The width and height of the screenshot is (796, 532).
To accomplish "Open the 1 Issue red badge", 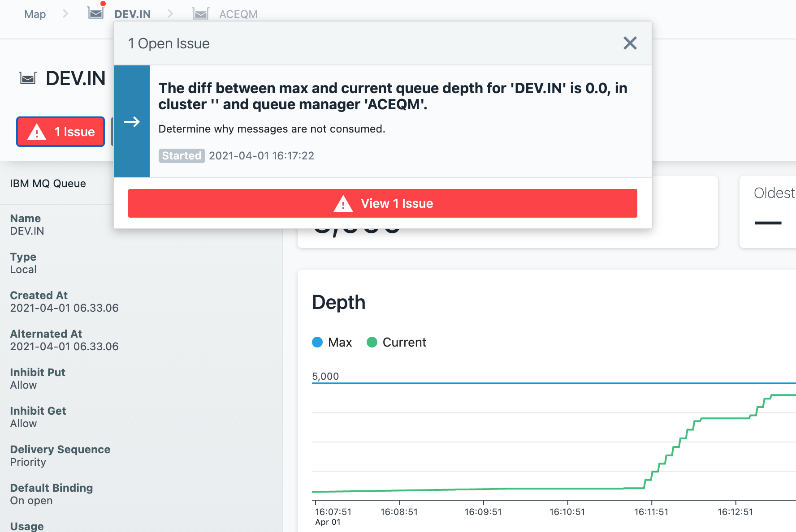I will [x=61, y=132].
